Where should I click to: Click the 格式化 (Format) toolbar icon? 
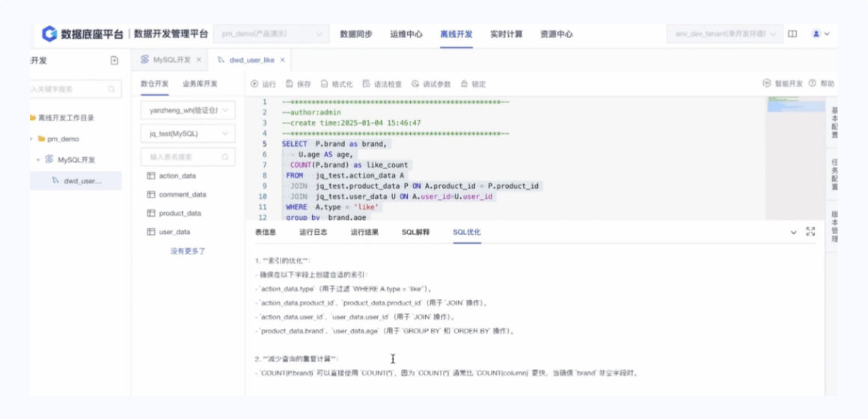click(325, 84)
